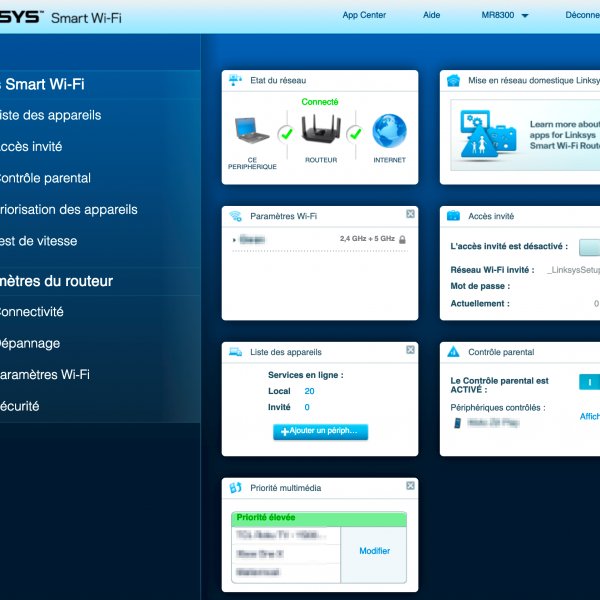This screenshot has width=600, height=600.
Task: Click the Wi-Fi icon in Paramètres Wi-Fi widget
Action: [x=235, y=215]
